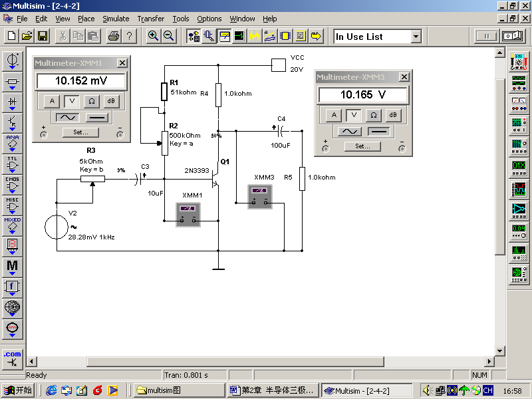Screen dimensions: 532x399
Task: Click the horizontal scrollbar thumb
Action: 235,361
